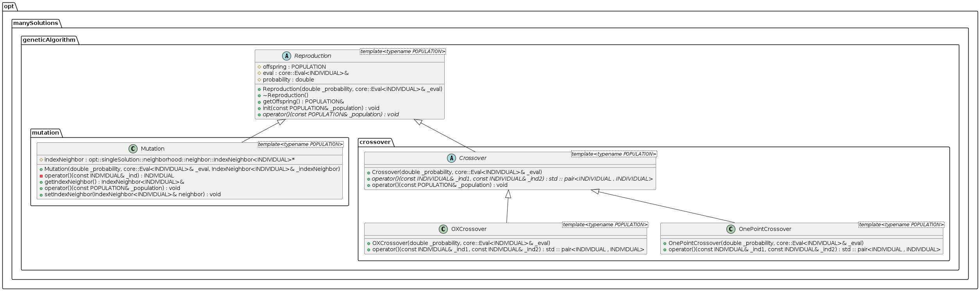
Task: Click 'init(const POPULATION& _population) : void' line
Action: click(321, 108)
